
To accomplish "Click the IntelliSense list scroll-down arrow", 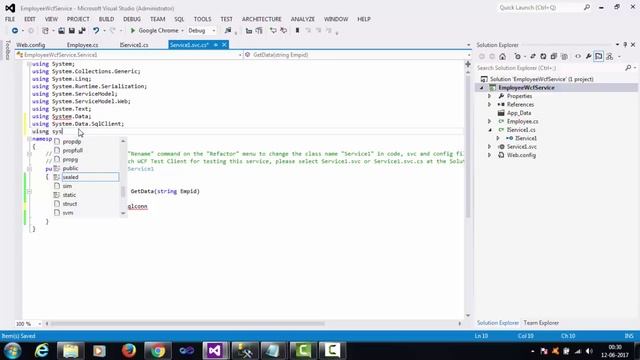I will point(123,213).
